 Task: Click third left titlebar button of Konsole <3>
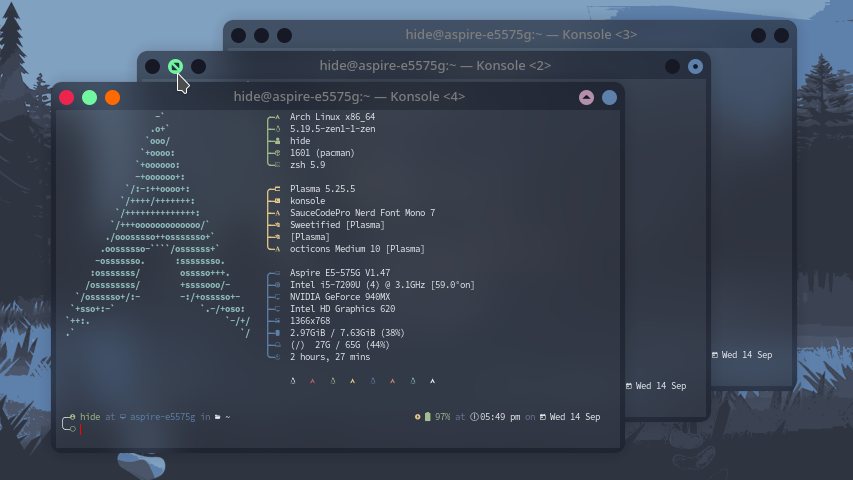point(285,35)
